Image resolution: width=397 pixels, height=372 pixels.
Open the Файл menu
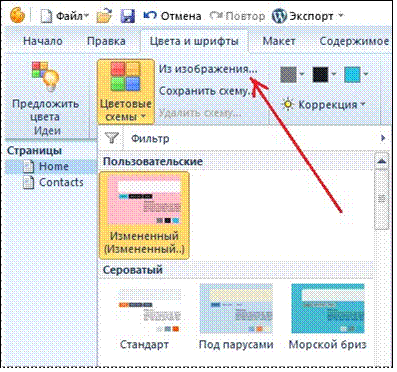[65, 16]
